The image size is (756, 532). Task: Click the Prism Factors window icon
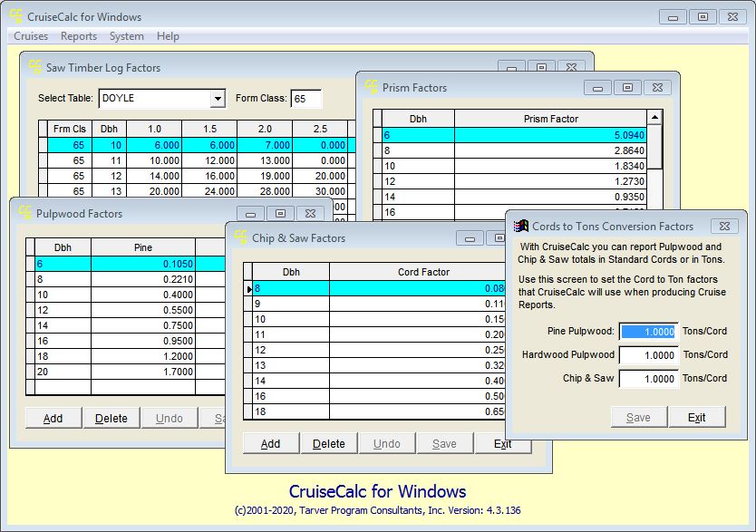pos(372,87)
